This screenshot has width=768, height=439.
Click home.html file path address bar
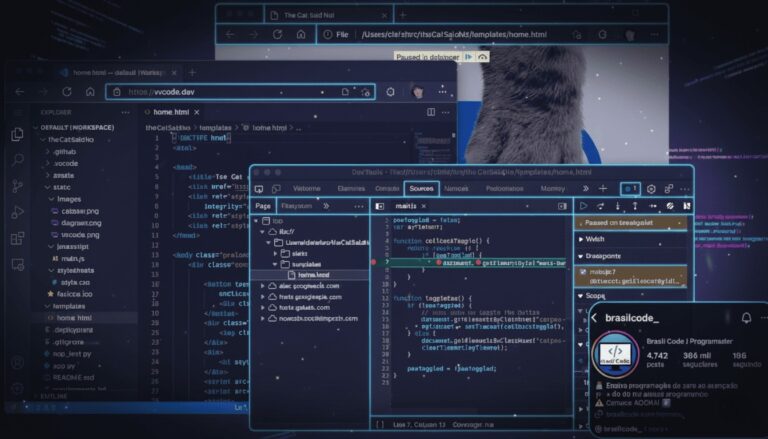(454, 34)
